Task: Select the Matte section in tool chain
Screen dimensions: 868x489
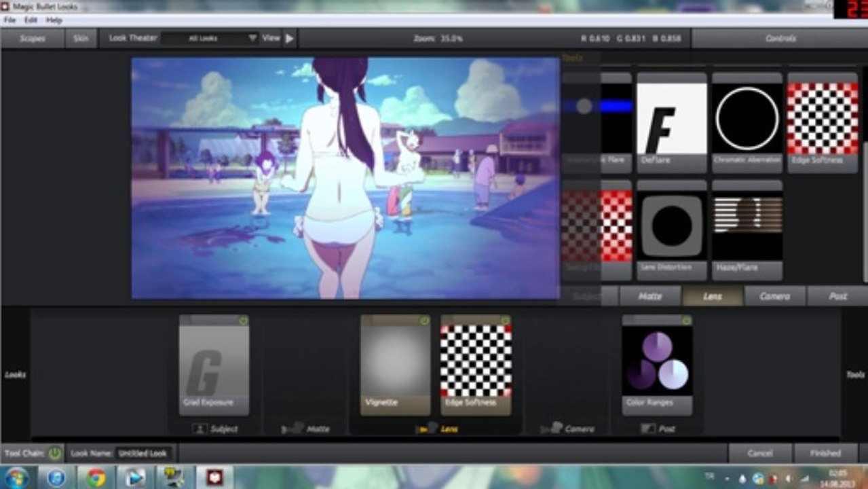Action: click(x=305, y=429)
